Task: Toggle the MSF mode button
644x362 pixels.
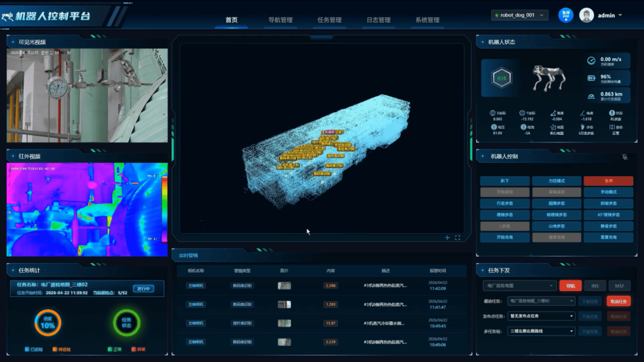Action: (620, 286)
